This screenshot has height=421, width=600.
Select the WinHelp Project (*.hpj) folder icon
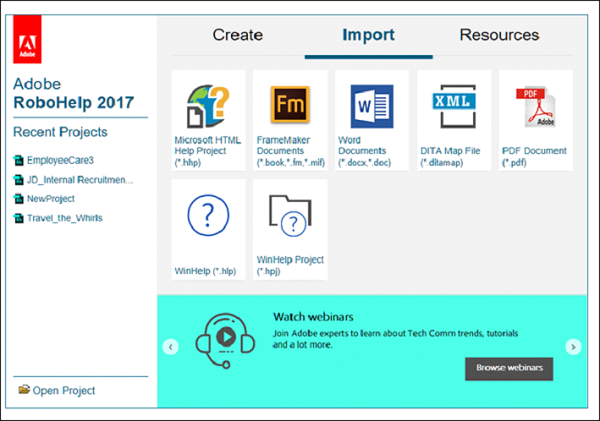(290, 214)
